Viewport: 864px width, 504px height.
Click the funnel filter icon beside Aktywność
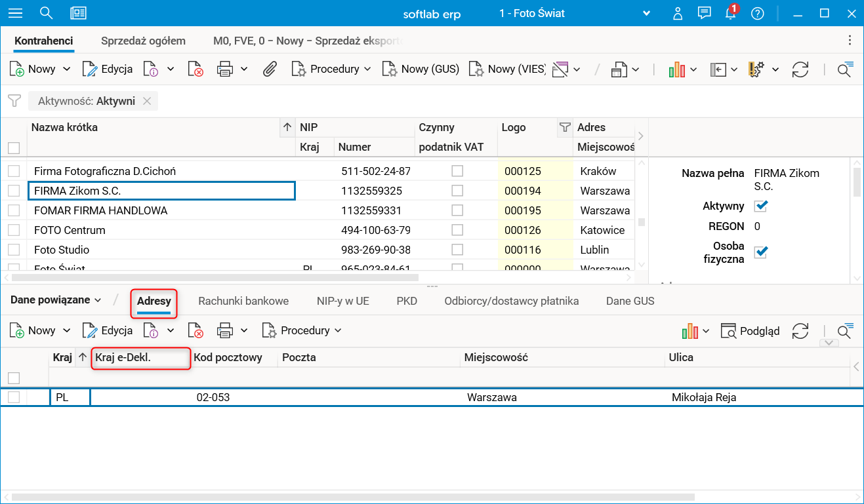(x=14, y=101)
